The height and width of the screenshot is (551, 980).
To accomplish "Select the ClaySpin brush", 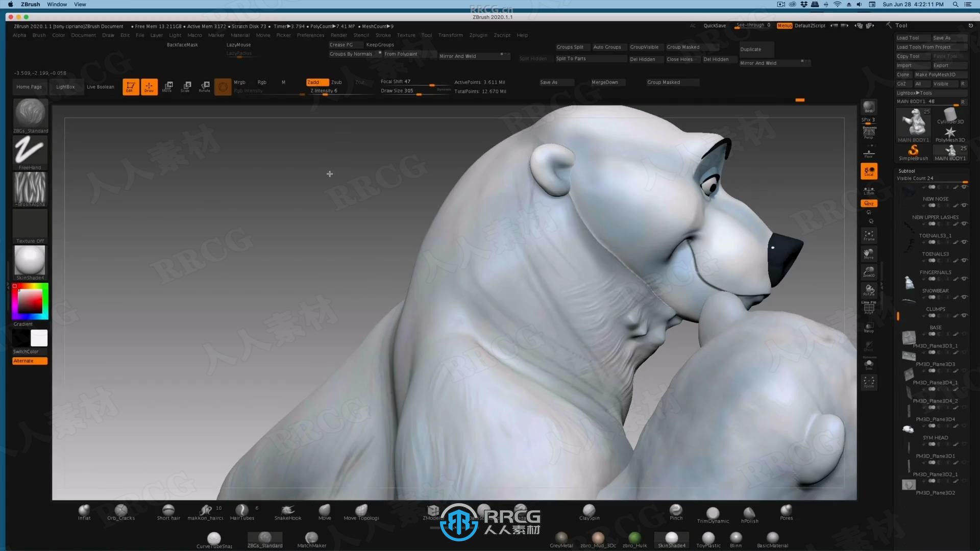I will click(x=589, y=512).
